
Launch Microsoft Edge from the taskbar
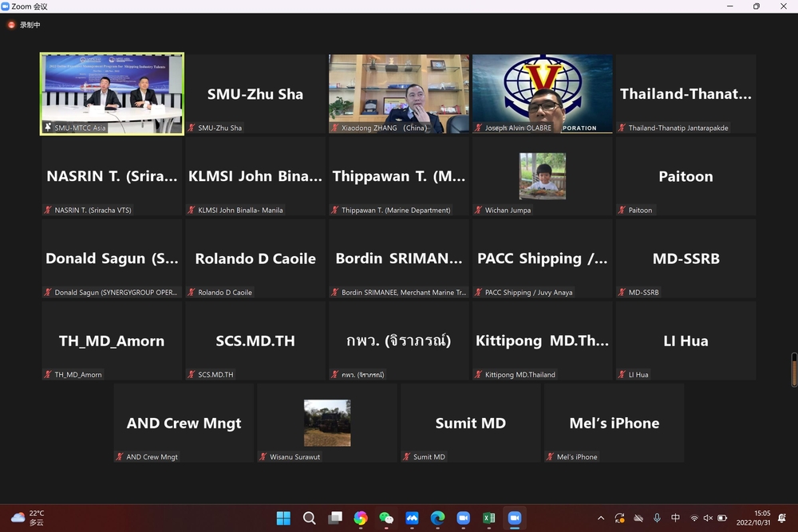point(437,518)
